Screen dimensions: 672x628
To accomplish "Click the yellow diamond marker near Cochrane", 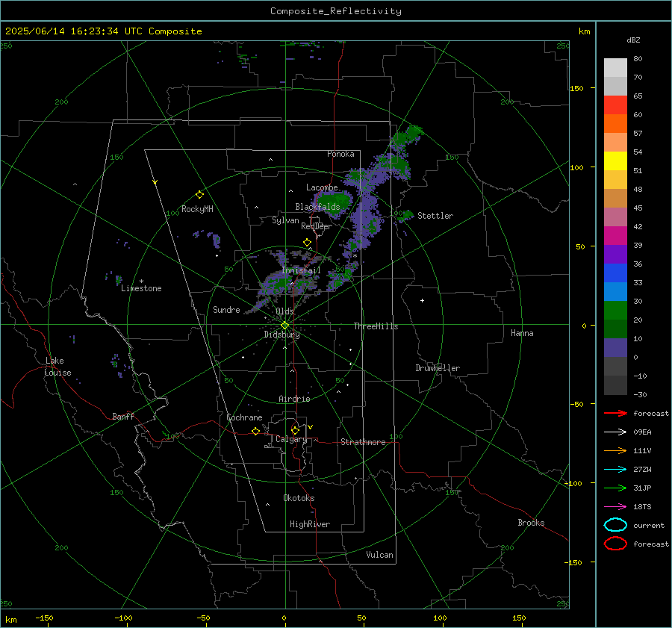I will tap(255, 431).
